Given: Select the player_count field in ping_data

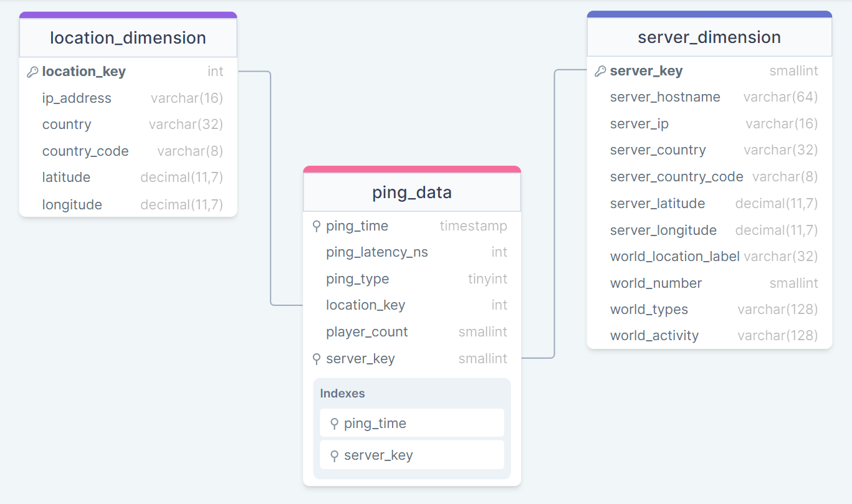Looking at the screenshot, I should (x=411, y=332).
